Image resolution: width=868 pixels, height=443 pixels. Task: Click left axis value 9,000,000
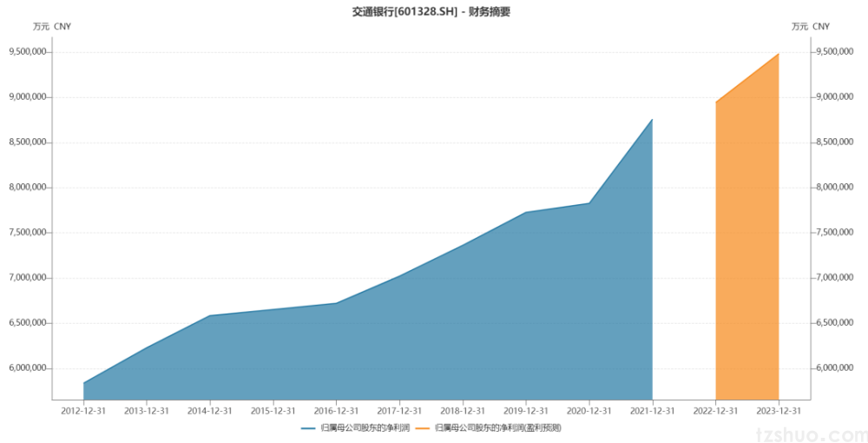pyautogui.click(x=28, y=97)
